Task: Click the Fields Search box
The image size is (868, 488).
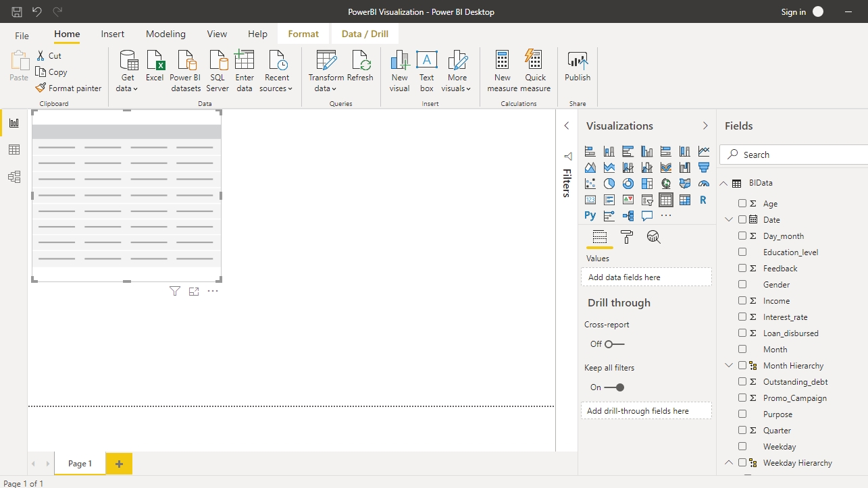Action: [x=797, y=155]
